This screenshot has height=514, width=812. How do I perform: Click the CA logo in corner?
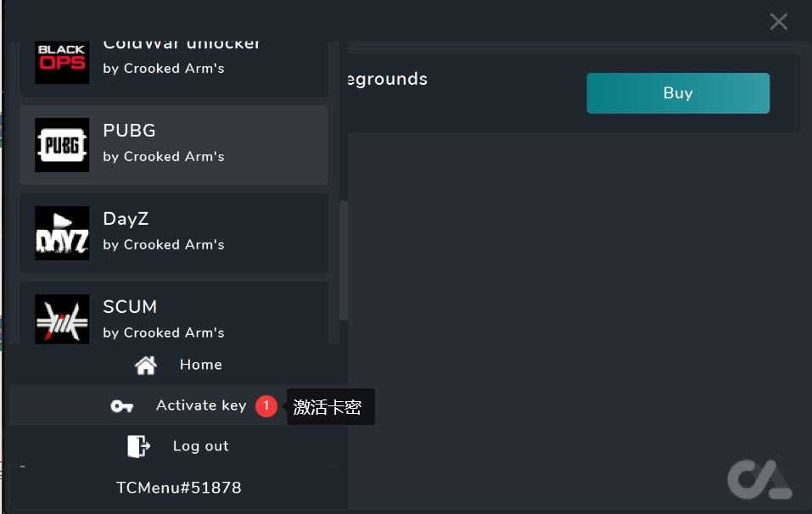(759, 479)
